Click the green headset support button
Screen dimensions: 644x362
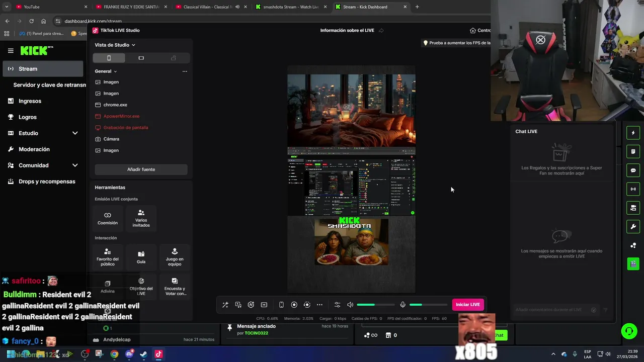point(629,331)
